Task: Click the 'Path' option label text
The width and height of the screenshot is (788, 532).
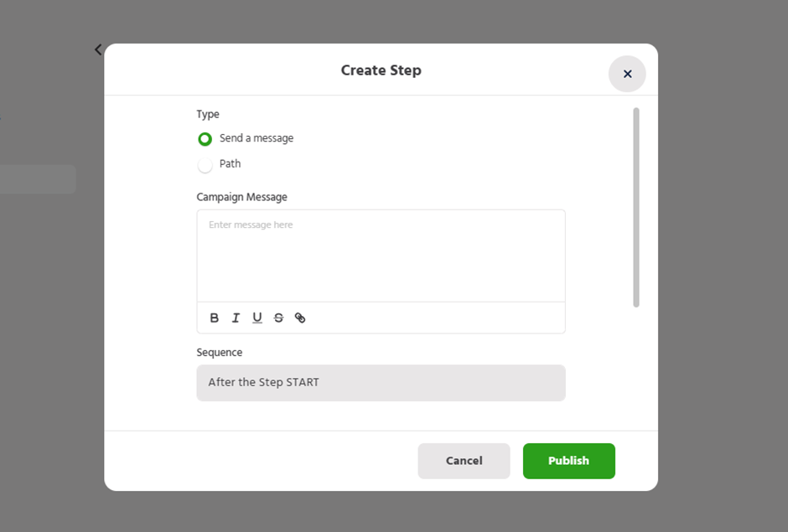Action: tap(231, 164)
